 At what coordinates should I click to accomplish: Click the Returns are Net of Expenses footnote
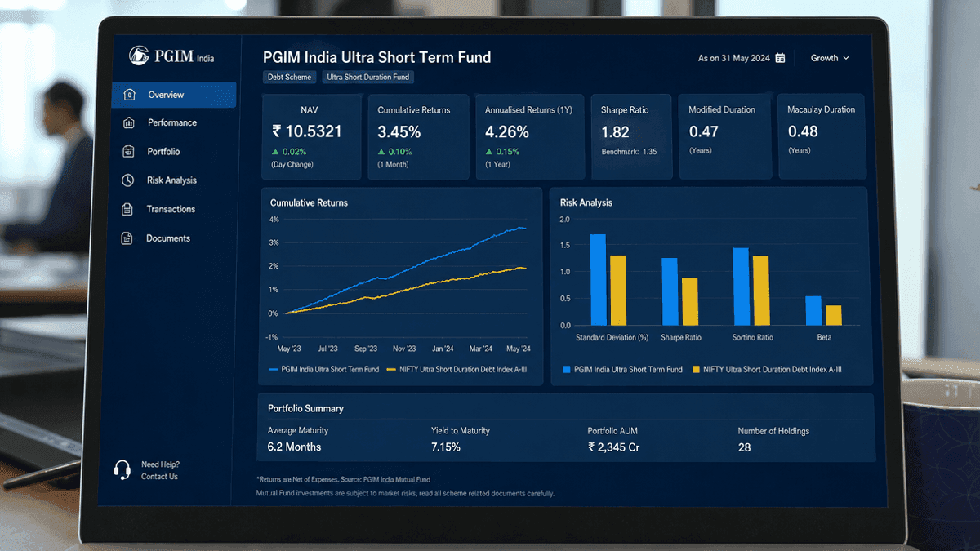[x=343, y=480]
